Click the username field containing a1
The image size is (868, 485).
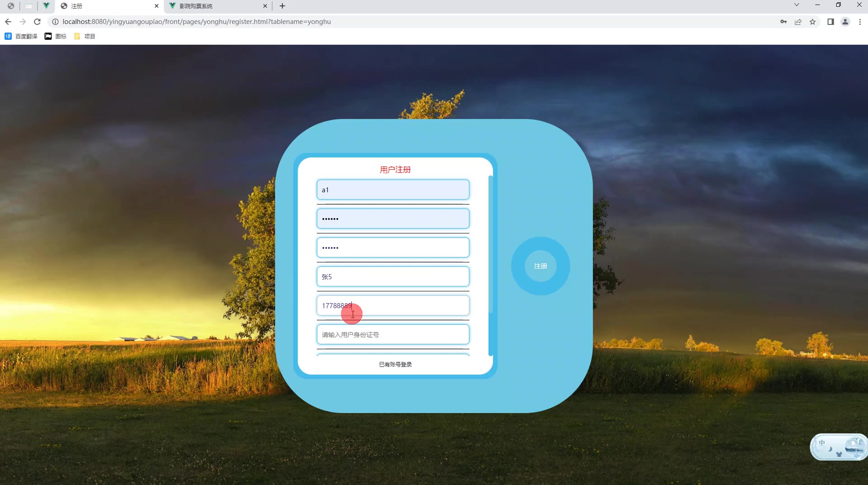[x=393, y=190]
